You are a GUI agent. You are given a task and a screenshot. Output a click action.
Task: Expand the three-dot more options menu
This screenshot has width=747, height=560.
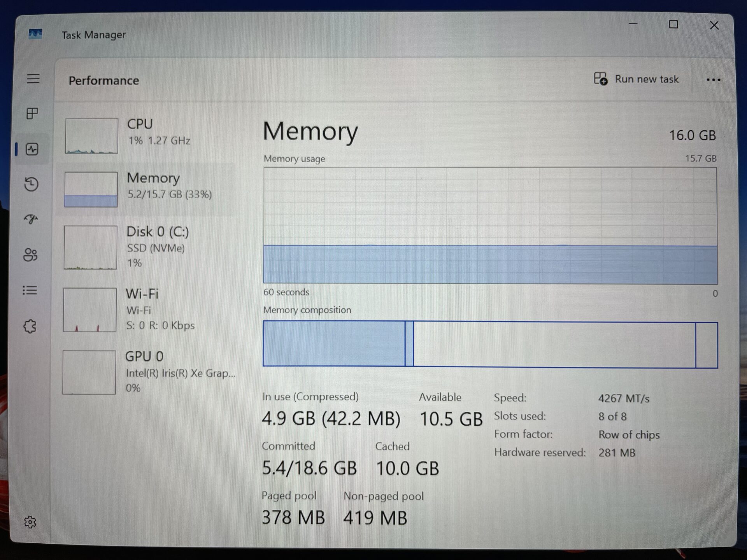coord(713,80)
